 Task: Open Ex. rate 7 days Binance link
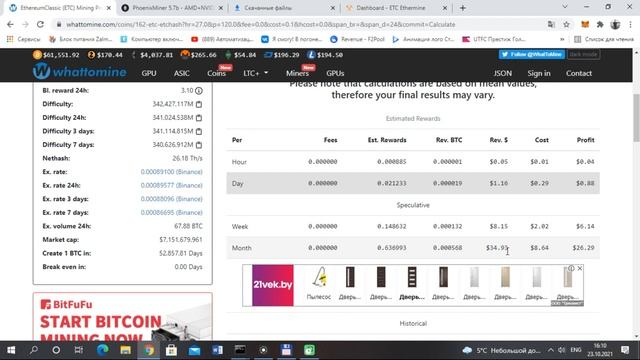171,212
